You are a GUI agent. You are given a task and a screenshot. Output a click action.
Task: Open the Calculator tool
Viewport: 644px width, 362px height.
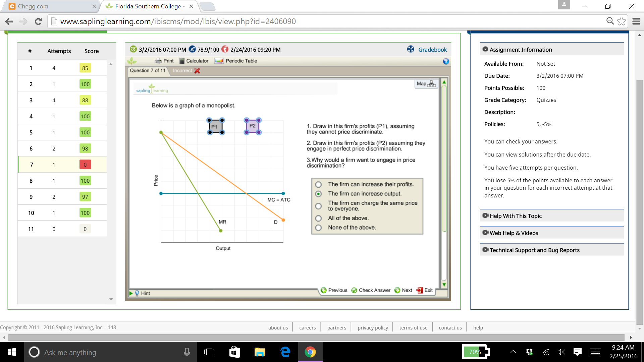click(x=194, y=61)
